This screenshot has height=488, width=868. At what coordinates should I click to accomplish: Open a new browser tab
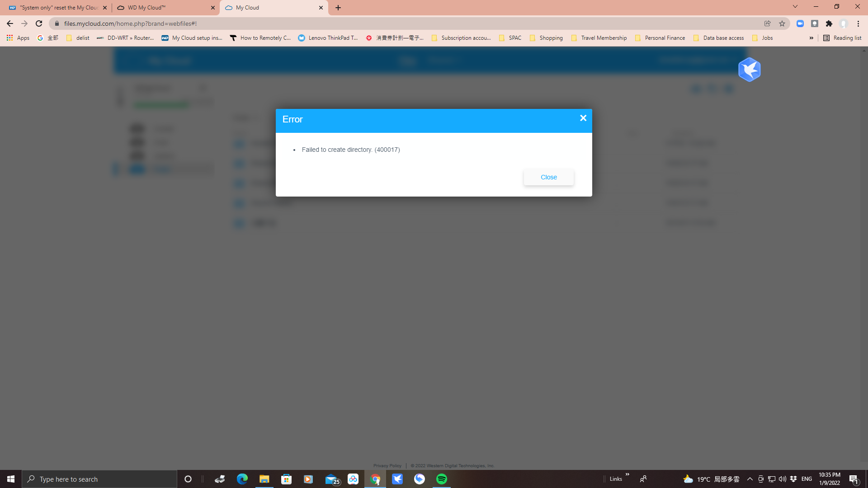338,8
